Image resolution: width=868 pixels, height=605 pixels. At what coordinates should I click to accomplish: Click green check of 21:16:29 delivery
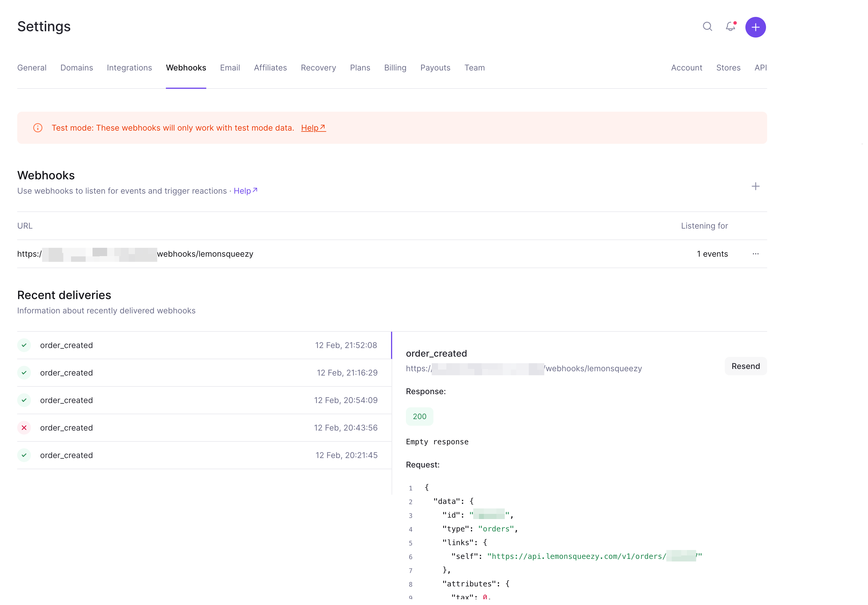(x=24, y=372)
